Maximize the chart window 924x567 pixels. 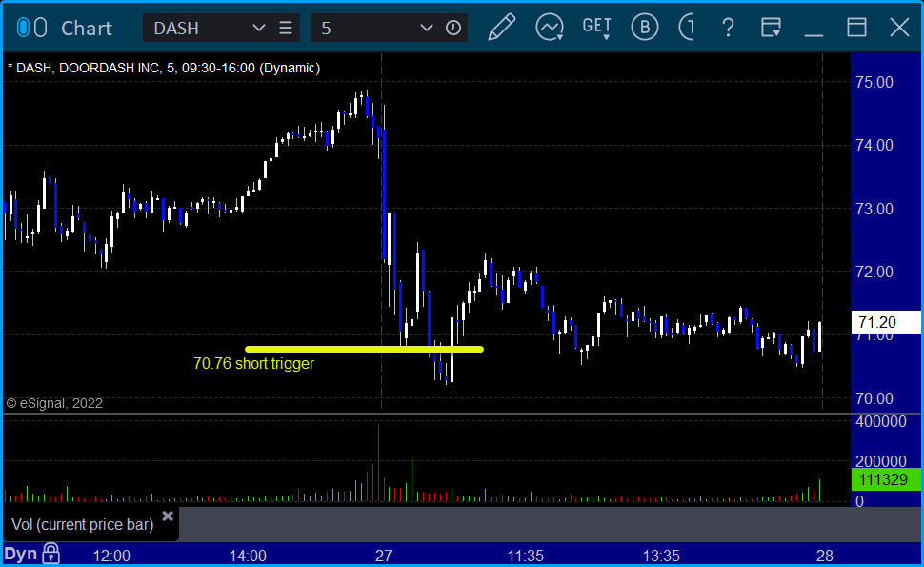[x=856, y=27]
